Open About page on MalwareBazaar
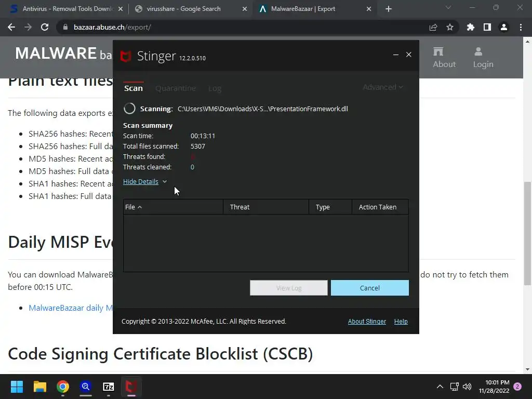Screen dimensions: 532x399 tap(444, 58)
